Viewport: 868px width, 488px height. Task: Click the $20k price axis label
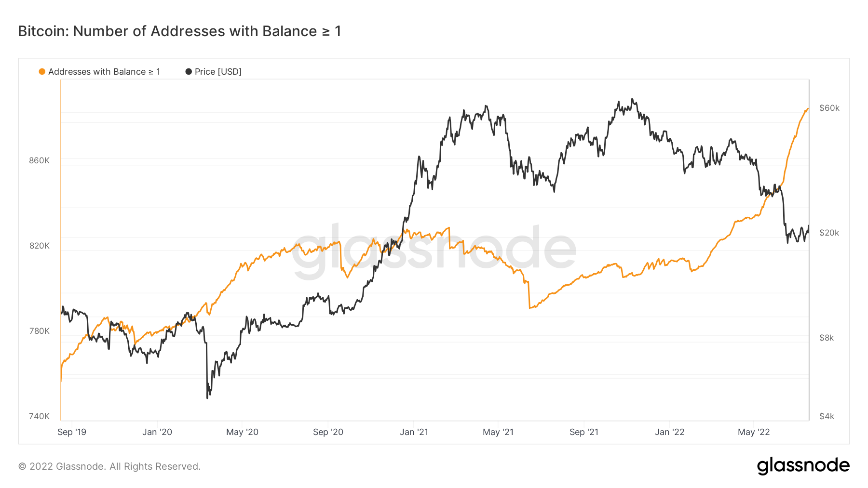click(x=829, y=233)
